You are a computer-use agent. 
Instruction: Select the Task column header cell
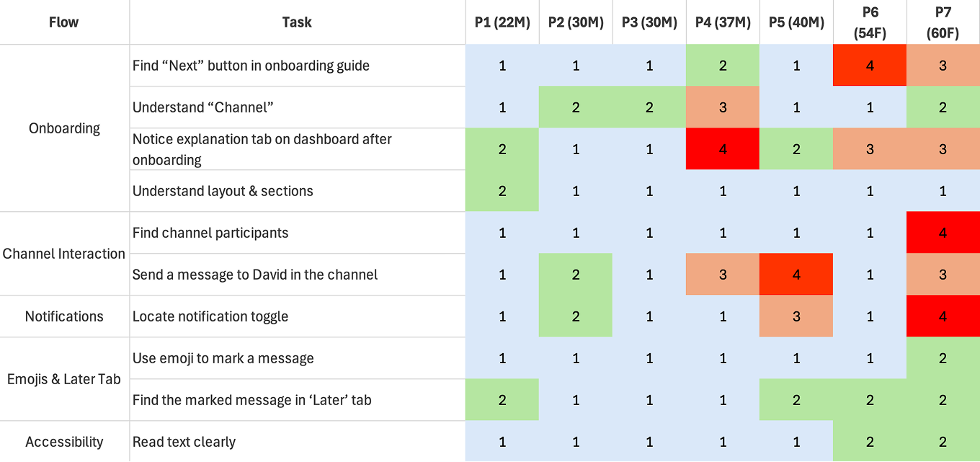pyautogui.click(x=297, y=22)
